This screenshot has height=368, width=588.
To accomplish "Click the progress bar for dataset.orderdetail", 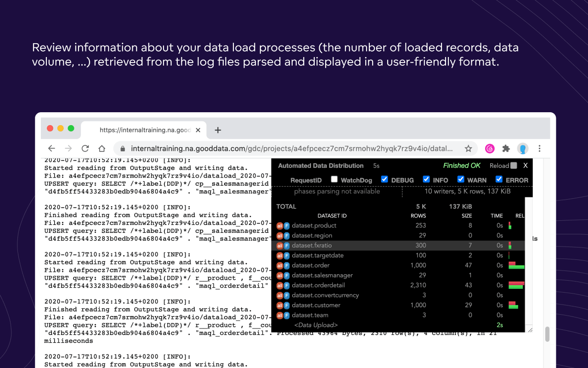I will (x=516, y=285).
